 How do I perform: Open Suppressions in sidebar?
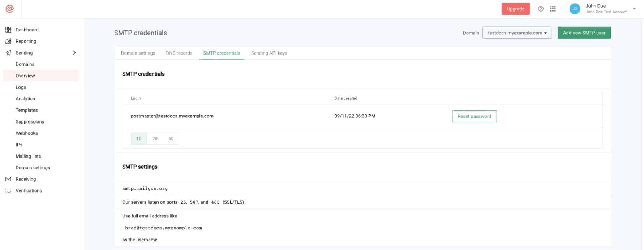pos(30,122)
